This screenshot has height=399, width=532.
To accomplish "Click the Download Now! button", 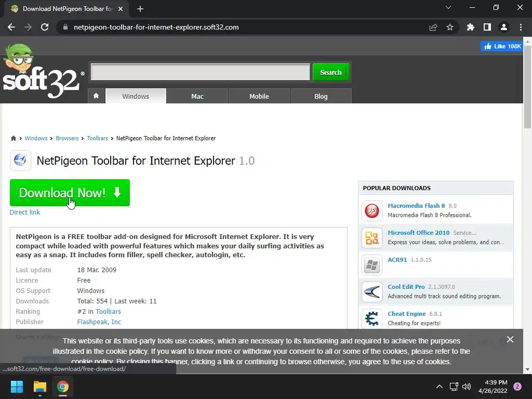I will 70,193.
